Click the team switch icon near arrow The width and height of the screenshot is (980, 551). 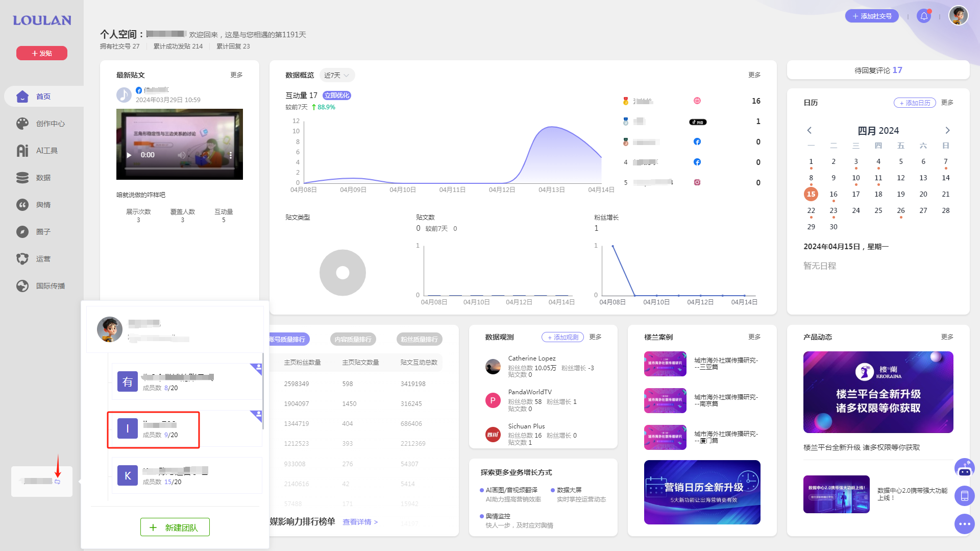click(58, 482)
